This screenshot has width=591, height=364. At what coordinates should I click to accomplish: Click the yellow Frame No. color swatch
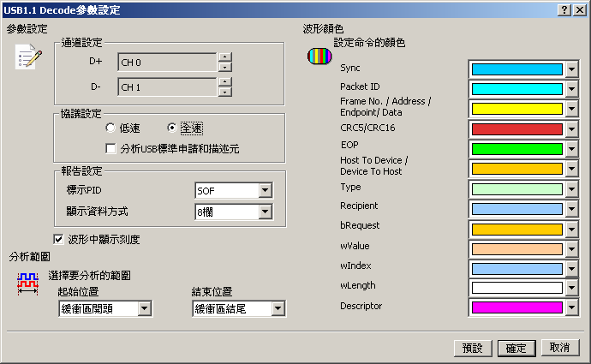pos(517,109)
